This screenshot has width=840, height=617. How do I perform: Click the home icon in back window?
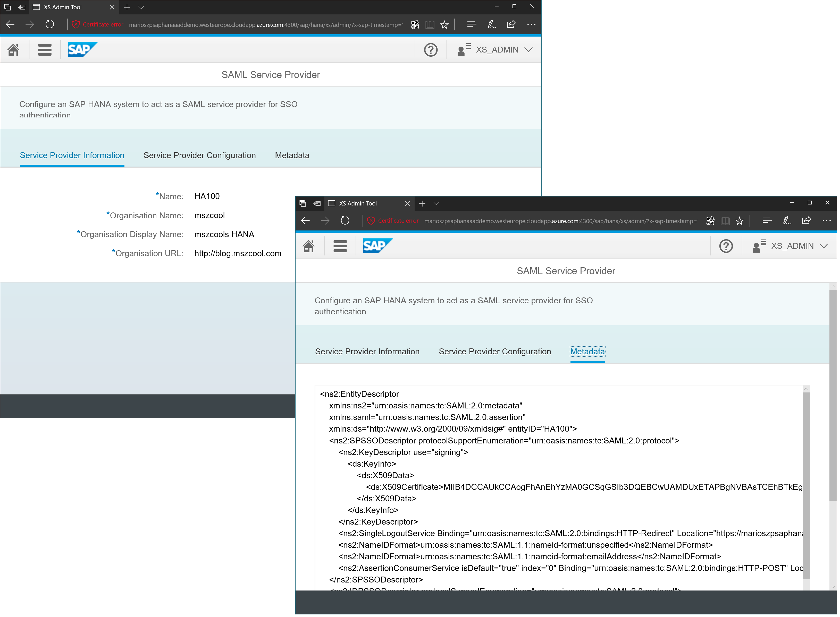[x=13, y=50]
